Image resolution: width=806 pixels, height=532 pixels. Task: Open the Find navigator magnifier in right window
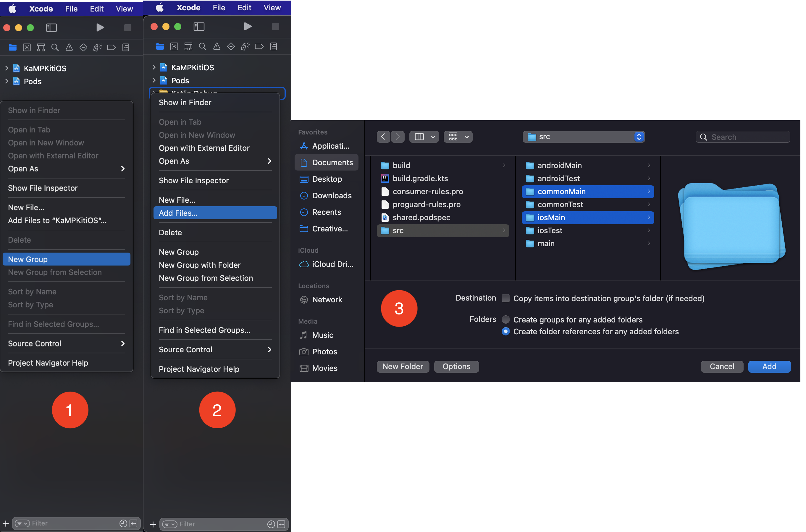[203, 46]
